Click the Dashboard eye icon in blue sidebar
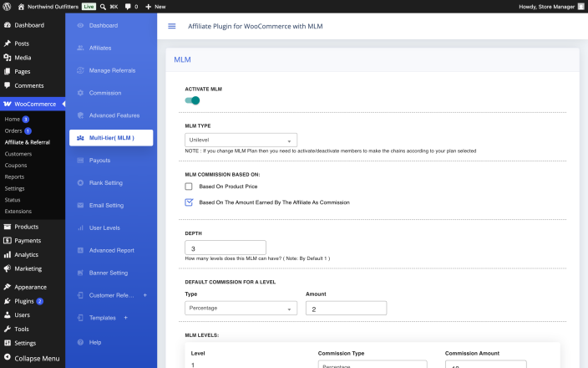The image size is (588, 368). [x=80, y=26]
